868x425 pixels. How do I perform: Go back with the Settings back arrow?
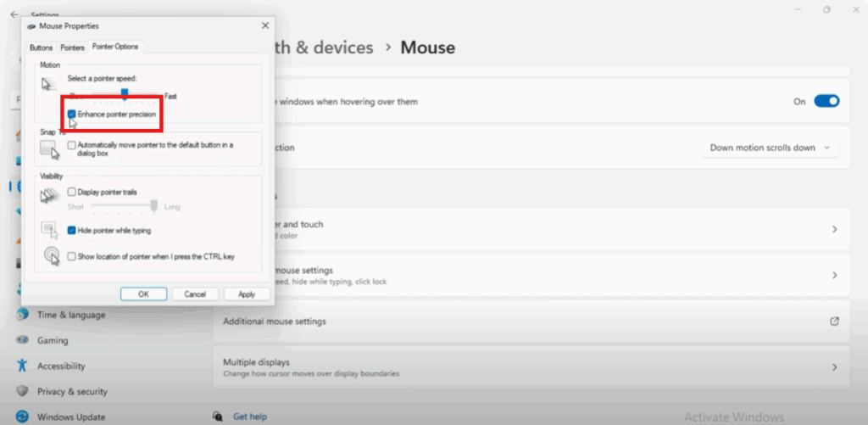(14, 15)
